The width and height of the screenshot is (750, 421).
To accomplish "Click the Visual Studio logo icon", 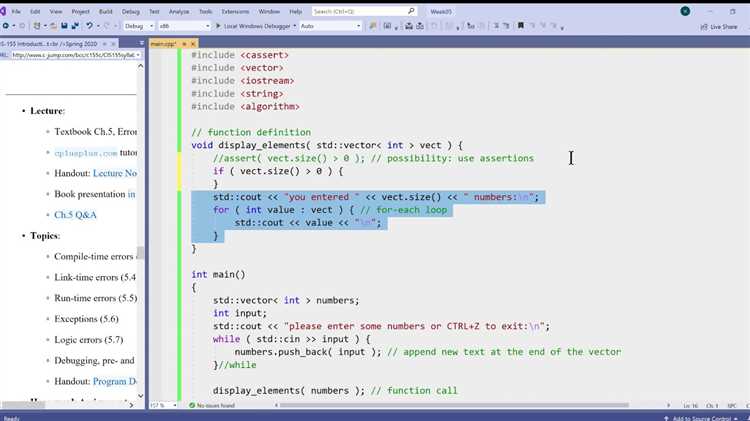I will [x=3, y=11].
